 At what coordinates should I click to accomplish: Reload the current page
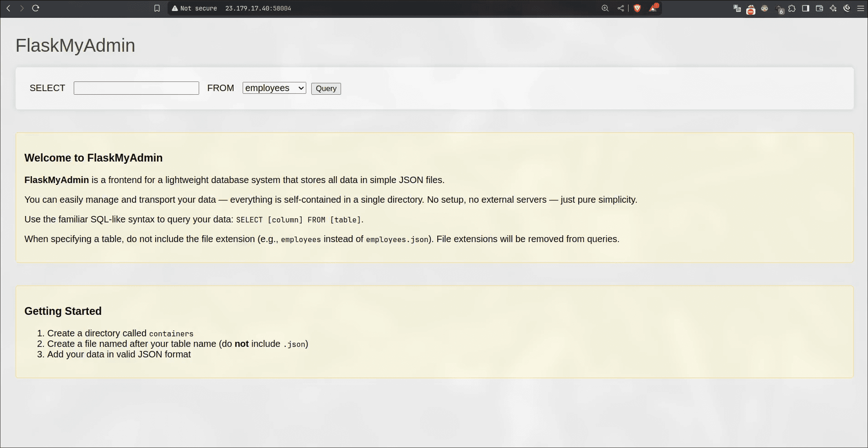tap(36, 8)
